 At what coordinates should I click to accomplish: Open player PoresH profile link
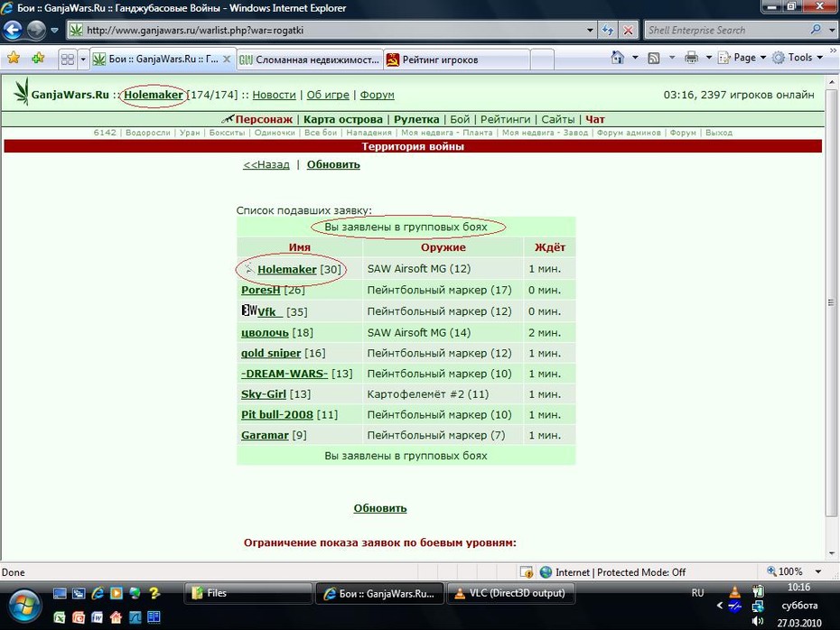pyautogui.click(x=260, y=290)
